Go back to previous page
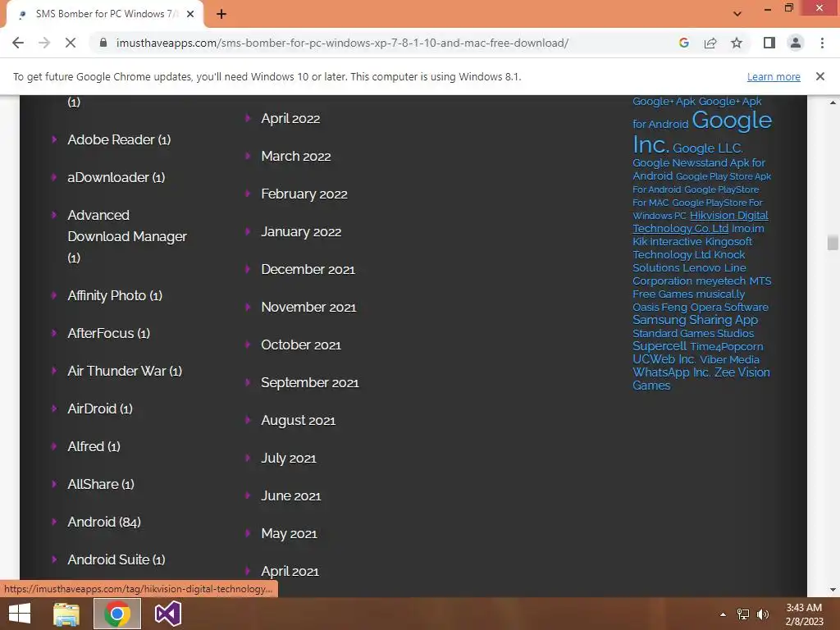The width and height of the screenshot is (840, 630). tap(18, 43)
